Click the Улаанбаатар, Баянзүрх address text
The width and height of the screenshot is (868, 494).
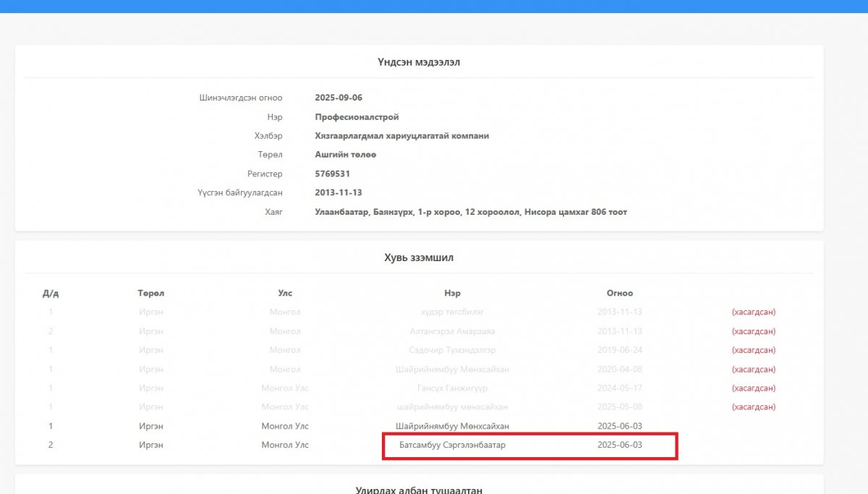click(x=470, y=212)
